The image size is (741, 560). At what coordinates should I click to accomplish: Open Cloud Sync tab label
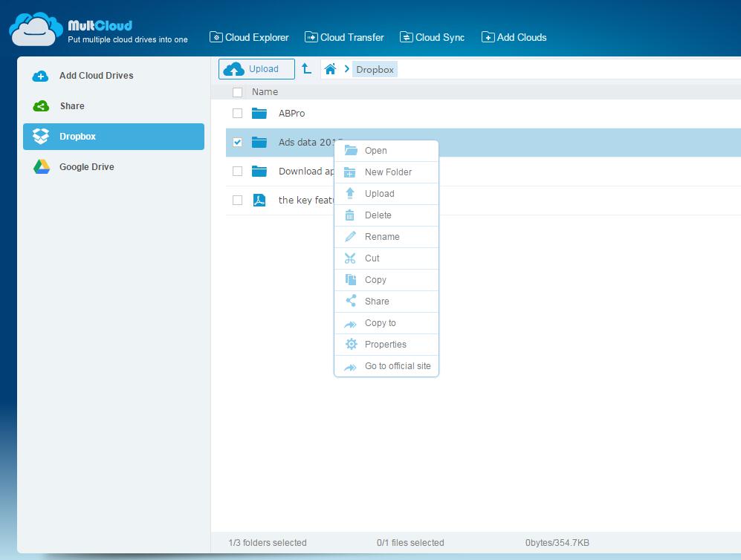click(x=439, y=37)
